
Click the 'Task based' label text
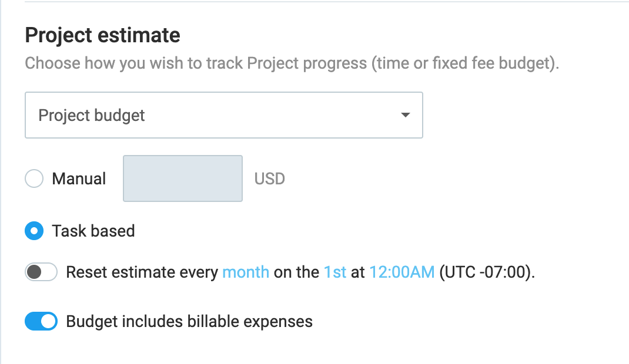click(x=93, y=231)
